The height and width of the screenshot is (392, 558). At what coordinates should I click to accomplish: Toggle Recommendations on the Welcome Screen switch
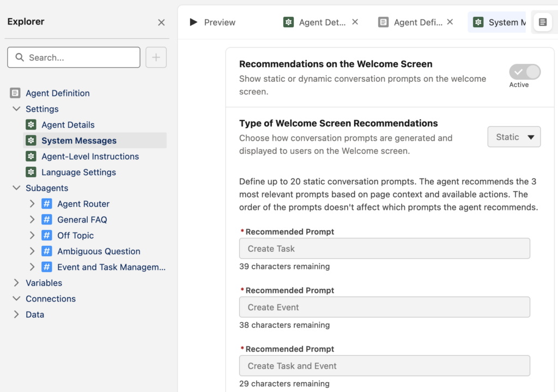(525, 72)
